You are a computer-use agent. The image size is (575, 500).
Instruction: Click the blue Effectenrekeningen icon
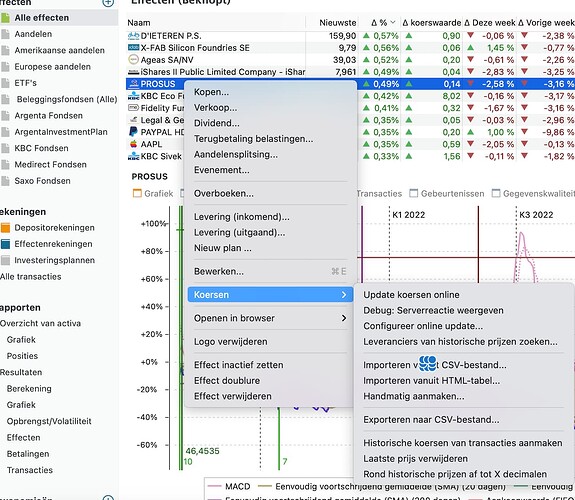tap(5, 244)
